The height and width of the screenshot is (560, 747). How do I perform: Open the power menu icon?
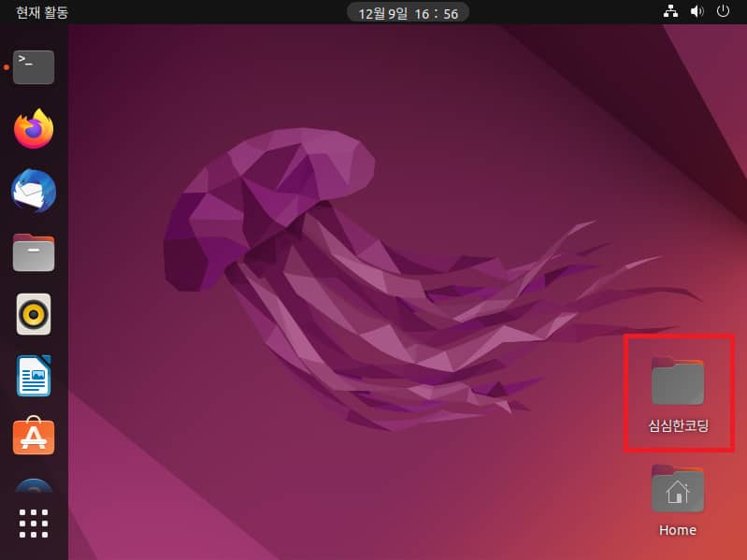click(723, 11)
